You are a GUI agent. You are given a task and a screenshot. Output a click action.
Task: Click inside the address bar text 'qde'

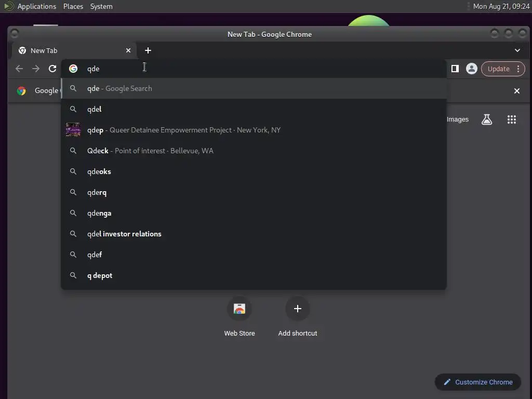[94, 69]
